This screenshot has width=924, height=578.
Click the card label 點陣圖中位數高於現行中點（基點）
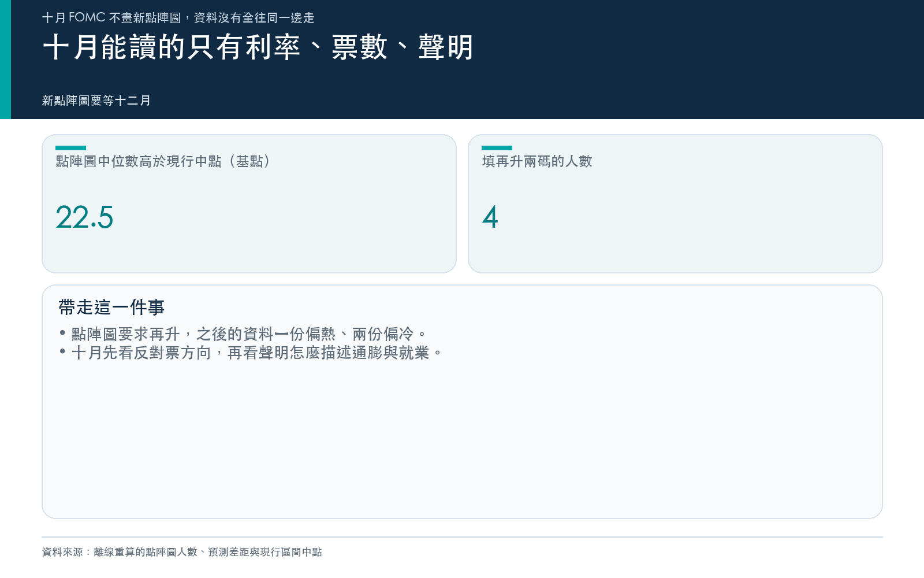(162, 161)
